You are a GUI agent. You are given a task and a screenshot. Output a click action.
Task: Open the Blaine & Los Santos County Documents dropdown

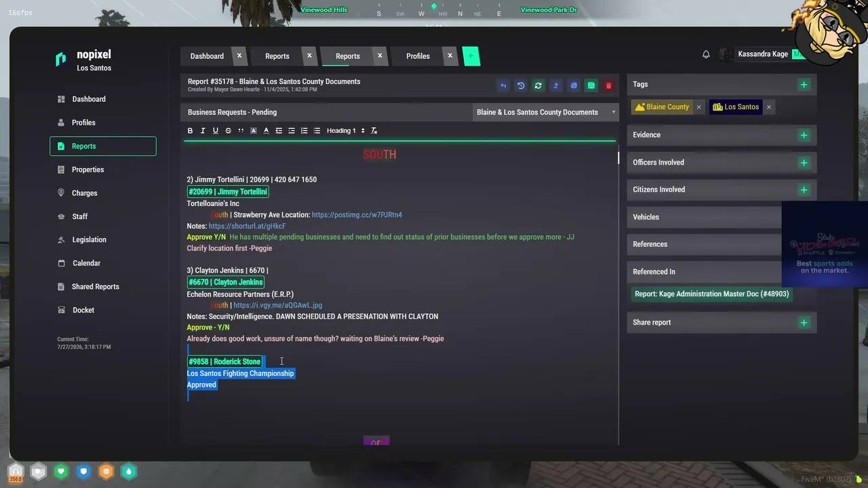[546, 113]
